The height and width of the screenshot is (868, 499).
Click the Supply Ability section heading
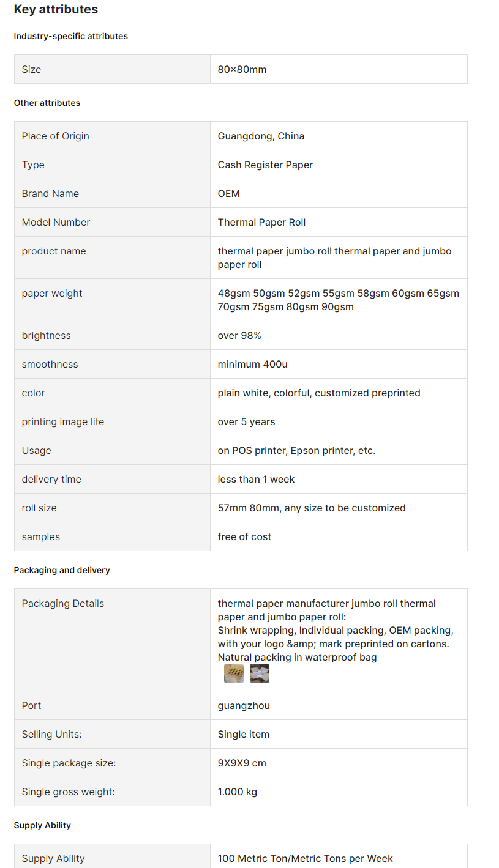[42, 825]
